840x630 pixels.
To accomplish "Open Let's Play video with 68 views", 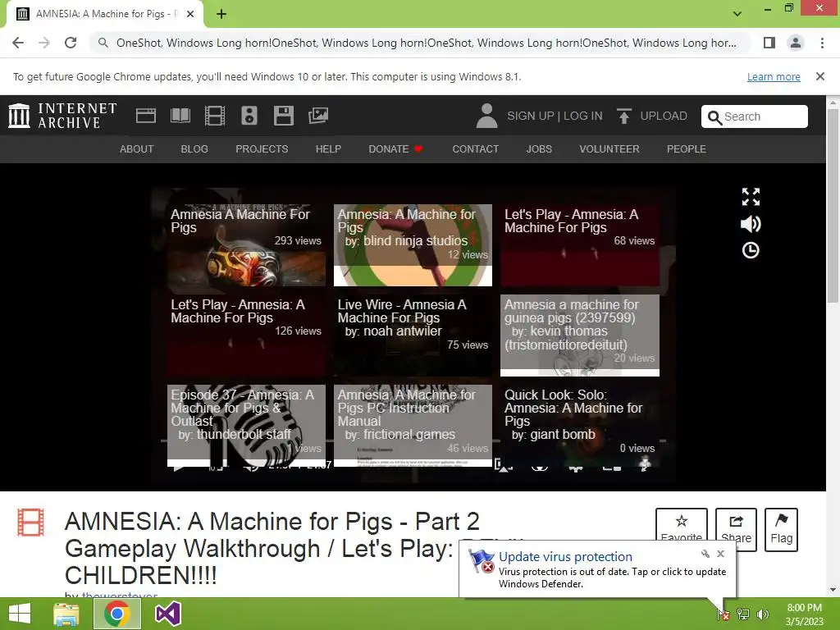I will click(580, 244).
